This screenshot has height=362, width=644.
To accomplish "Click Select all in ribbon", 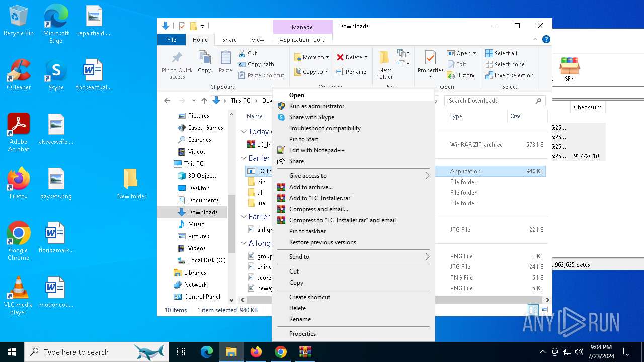I will click(x=501, y=53).
